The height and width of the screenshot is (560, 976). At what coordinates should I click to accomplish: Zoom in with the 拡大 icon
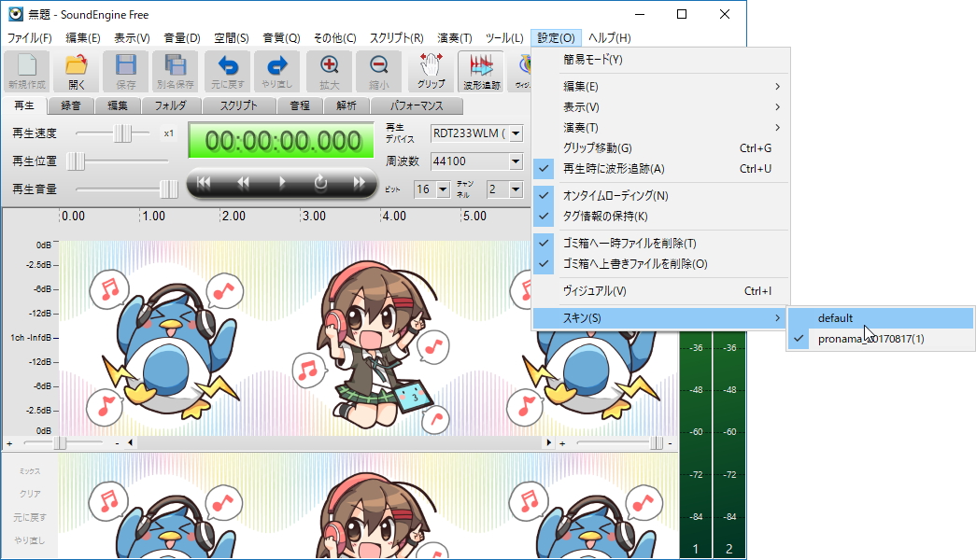point(329,70)
